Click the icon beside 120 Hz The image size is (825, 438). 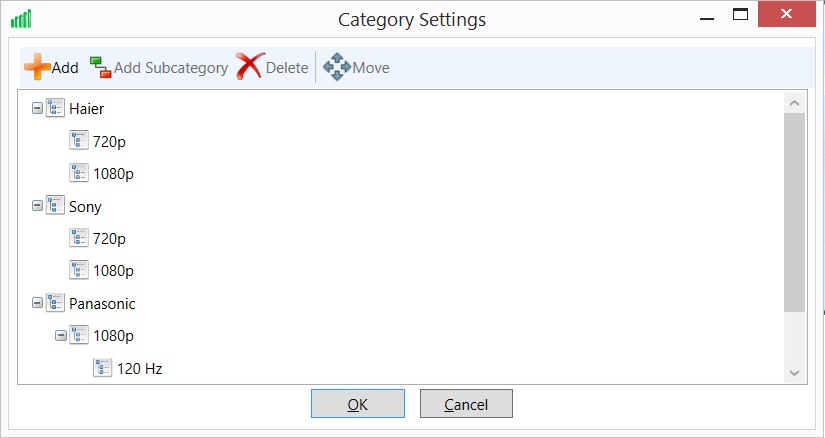click(103, 368)
